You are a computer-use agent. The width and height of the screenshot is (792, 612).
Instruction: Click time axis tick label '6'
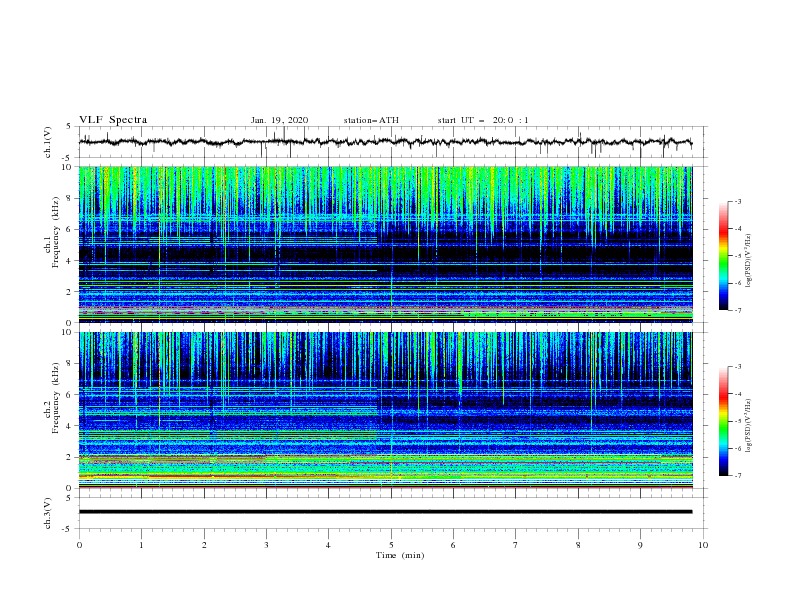(454, 545)
